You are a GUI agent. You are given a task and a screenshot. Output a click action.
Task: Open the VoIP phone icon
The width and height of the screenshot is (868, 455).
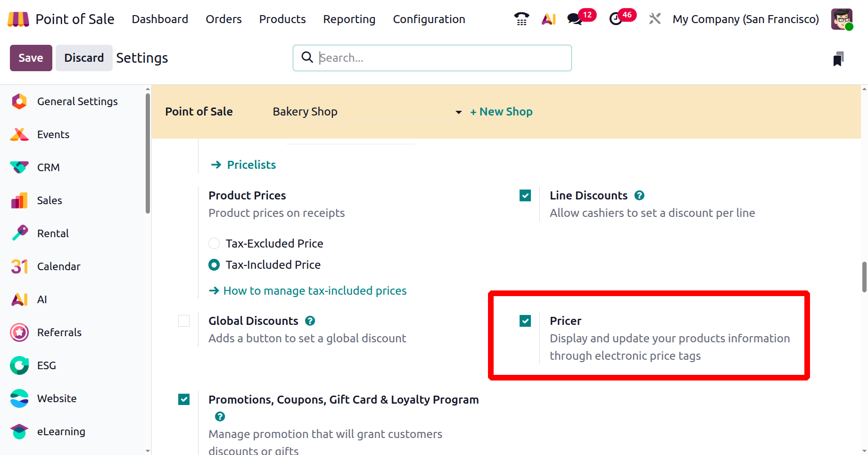point(521,19)
